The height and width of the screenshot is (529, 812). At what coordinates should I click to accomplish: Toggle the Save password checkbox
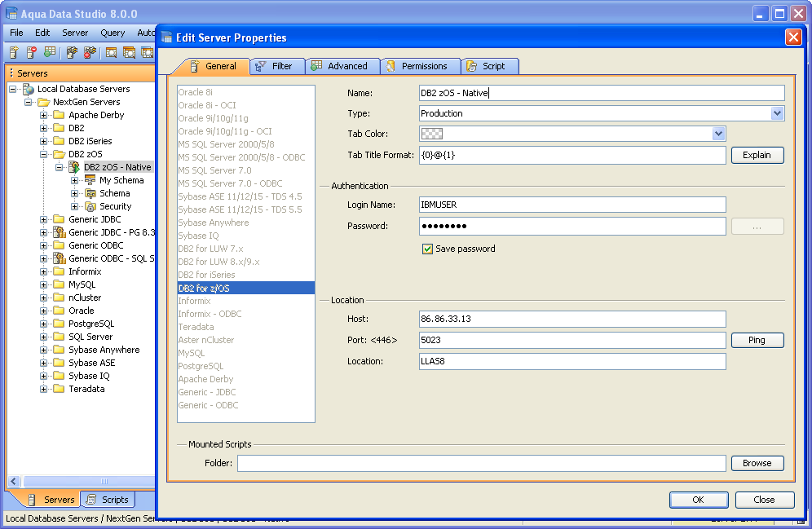[427, 249]
